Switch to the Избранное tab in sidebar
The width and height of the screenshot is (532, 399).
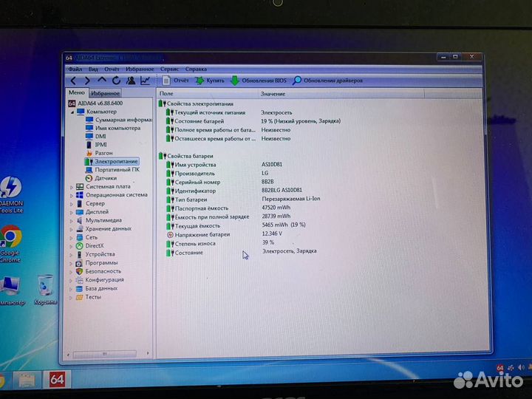point(105,93)
